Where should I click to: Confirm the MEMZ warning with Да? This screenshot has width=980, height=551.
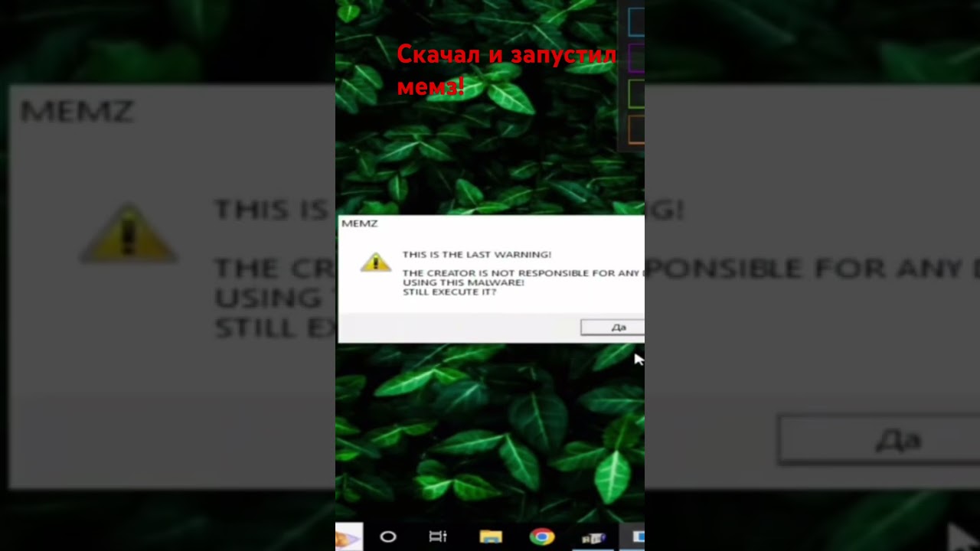click(x=612, y=328)
